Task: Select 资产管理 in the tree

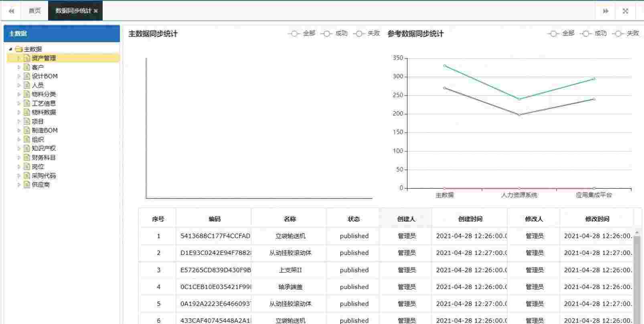Action: [44, 58]
